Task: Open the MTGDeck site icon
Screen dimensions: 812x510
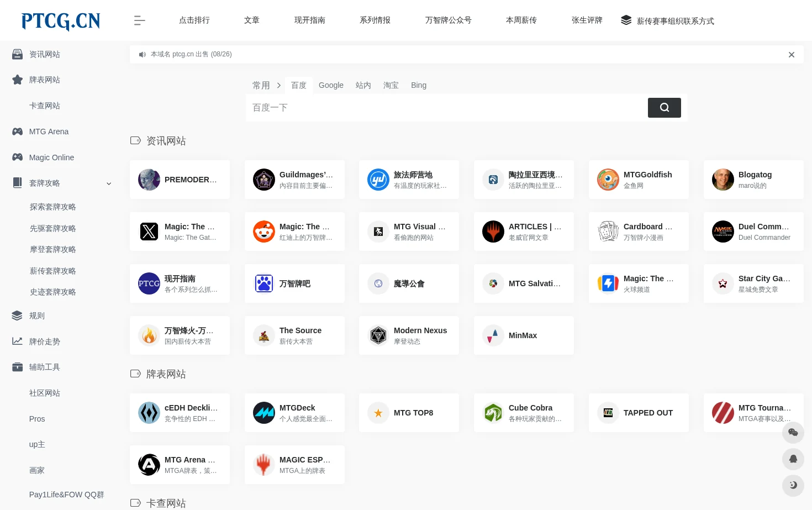Action: [x=264, y=413]
